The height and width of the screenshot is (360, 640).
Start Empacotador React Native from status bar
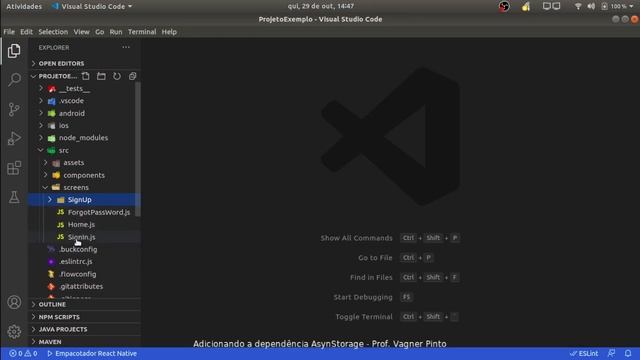(x=92, y=353)
